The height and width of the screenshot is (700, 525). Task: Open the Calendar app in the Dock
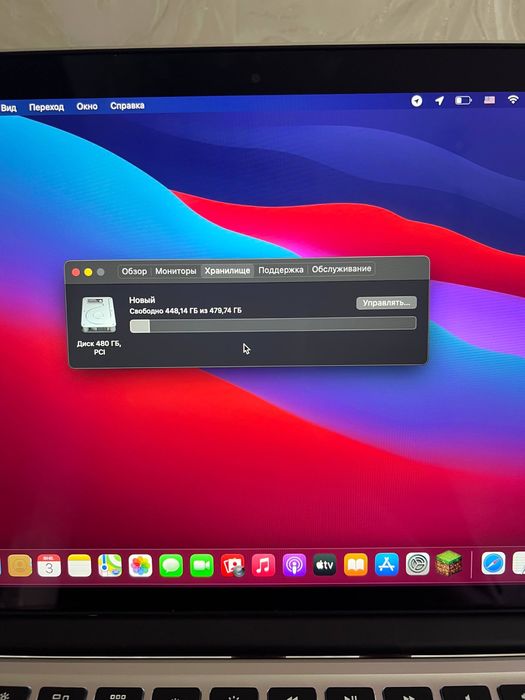(49, 565)
